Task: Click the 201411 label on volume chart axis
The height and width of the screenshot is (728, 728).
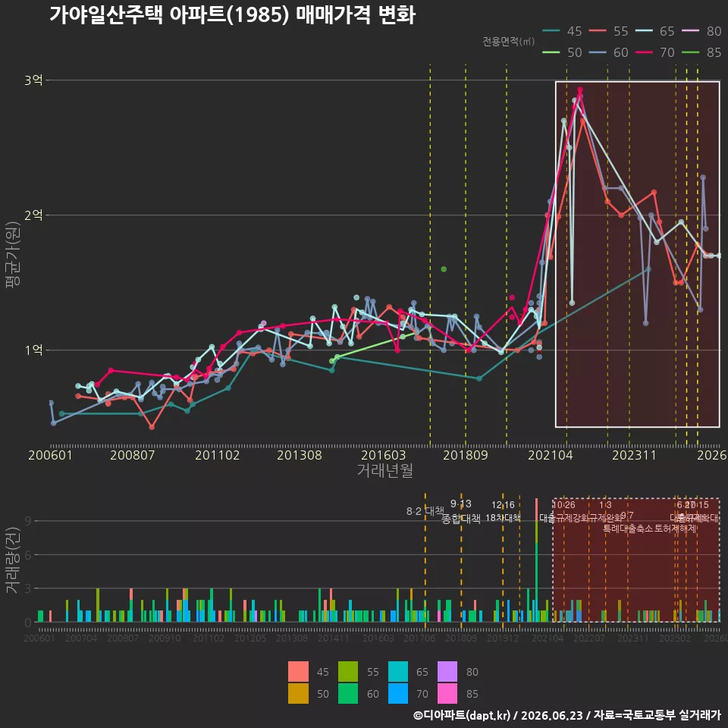Action: [334, 639]
